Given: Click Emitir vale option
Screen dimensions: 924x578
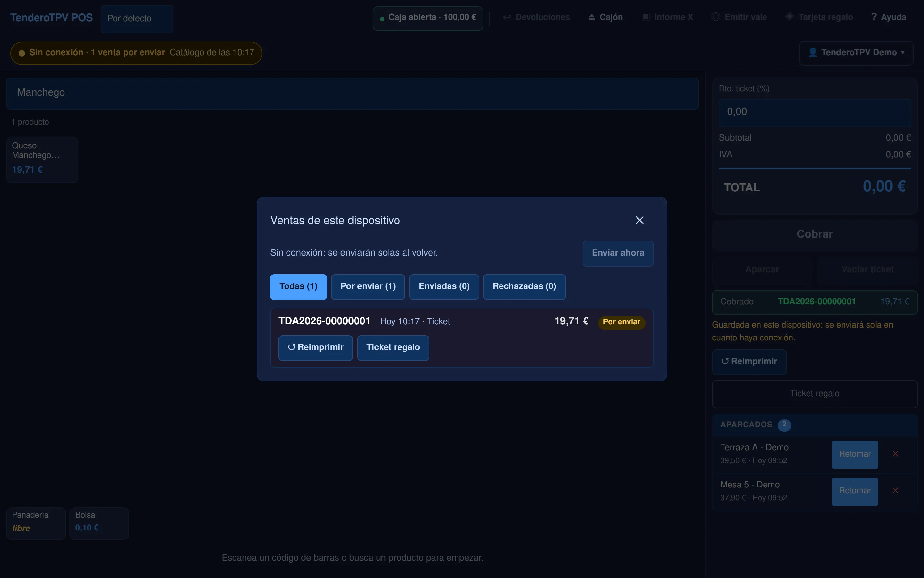Looking at the screenshot, I should tap(739, 17).
